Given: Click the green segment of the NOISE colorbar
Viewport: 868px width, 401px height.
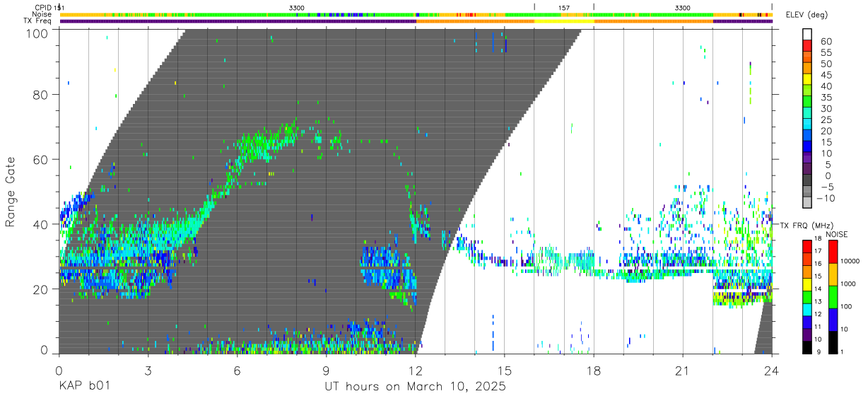Looking at the screenshot, I should point(834,297).
